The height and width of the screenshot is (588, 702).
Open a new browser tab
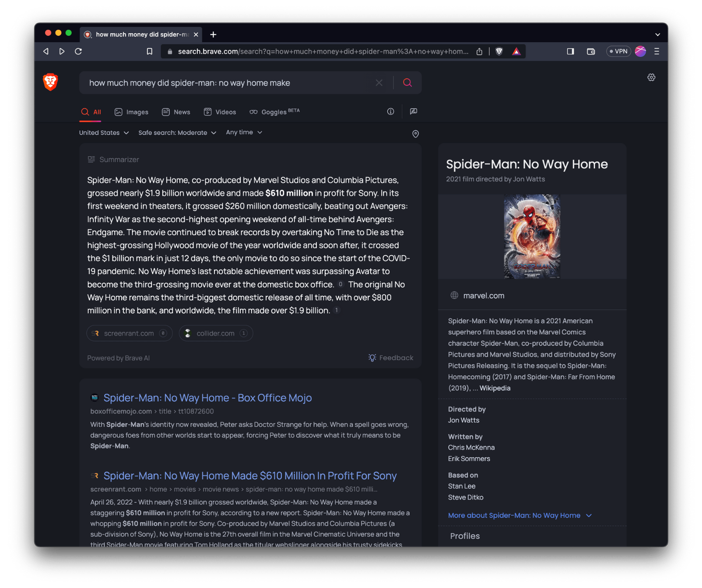coord(213,35)
